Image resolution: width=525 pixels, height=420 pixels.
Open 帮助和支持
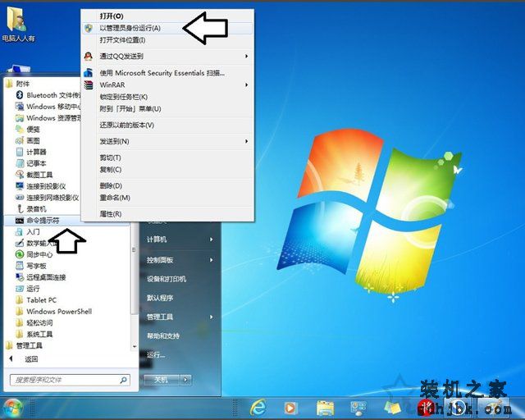click(163, 336)
